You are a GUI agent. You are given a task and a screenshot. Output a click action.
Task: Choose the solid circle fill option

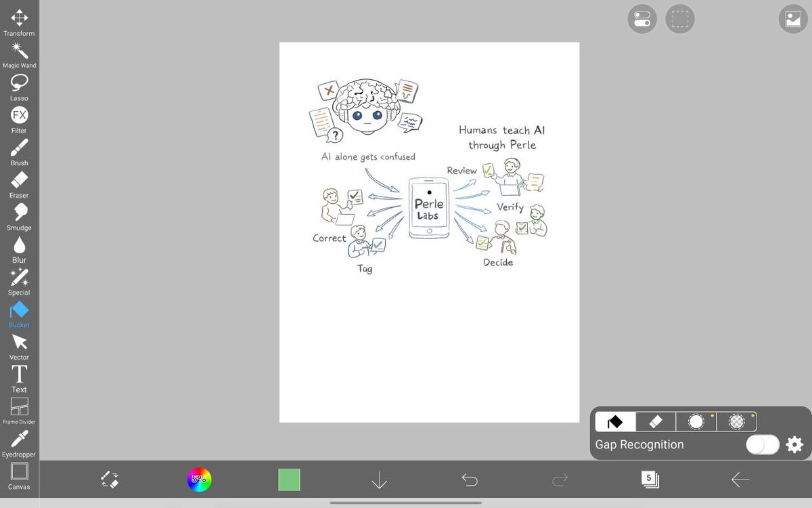(x=696, y=422)
